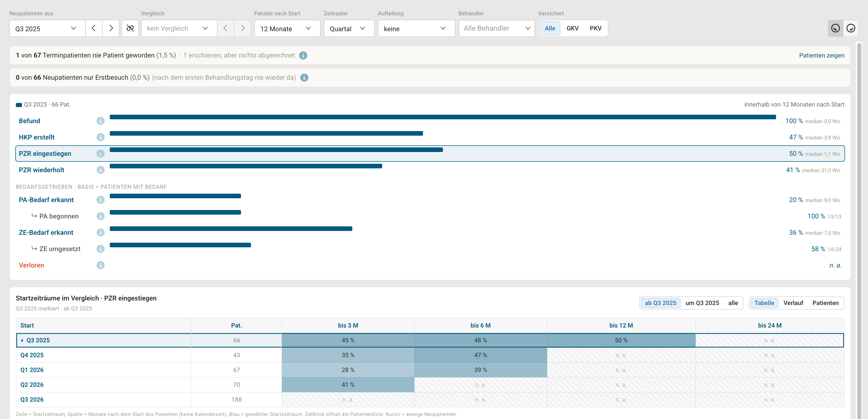Expand the Q3 2025 table row

[22, 341]
